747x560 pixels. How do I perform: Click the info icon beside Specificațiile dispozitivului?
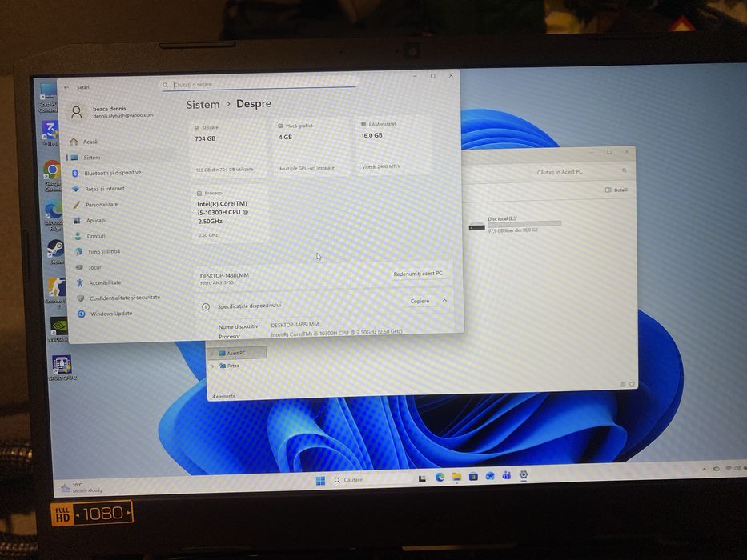(206, 306)
